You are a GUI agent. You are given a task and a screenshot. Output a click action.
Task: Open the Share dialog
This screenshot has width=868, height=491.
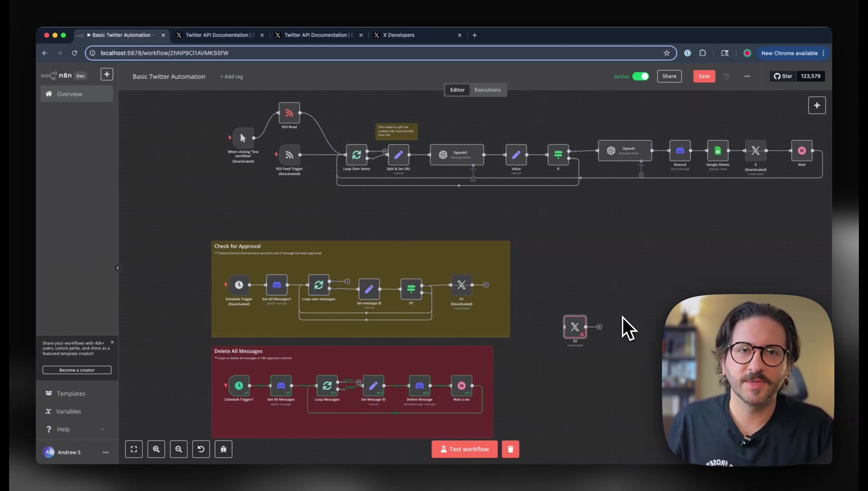pos(669,76)
